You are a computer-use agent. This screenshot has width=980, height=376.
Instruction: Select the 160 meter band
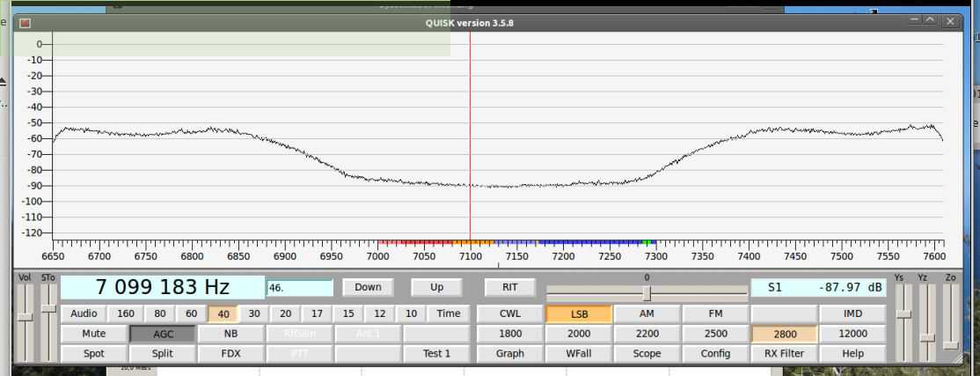[x=126, y=314]
